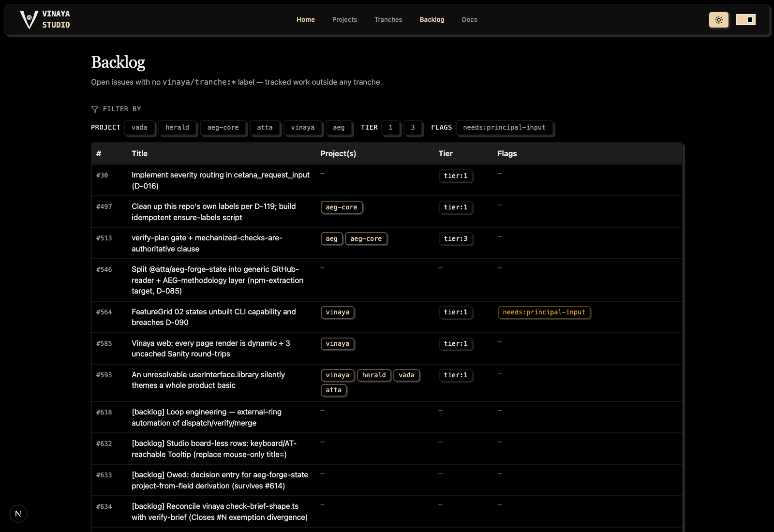
Task: Filter by project atta
Action: 265,128
